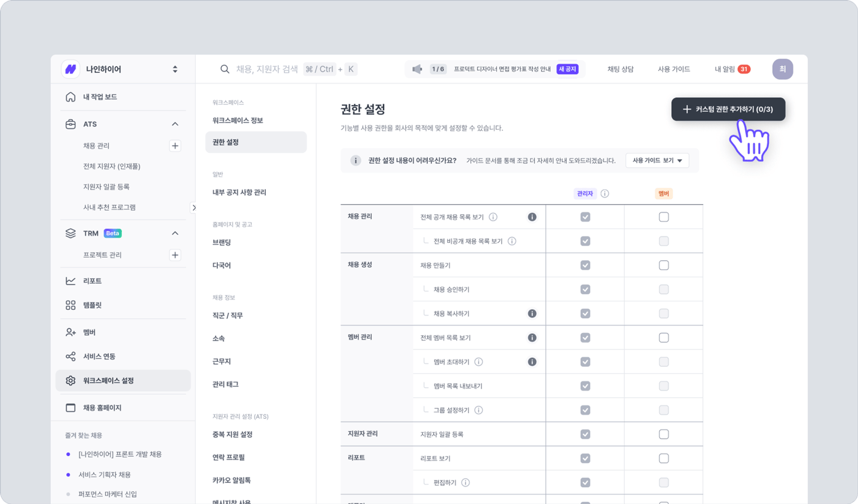Click the megaphone announcement icon

coord(417,69)
